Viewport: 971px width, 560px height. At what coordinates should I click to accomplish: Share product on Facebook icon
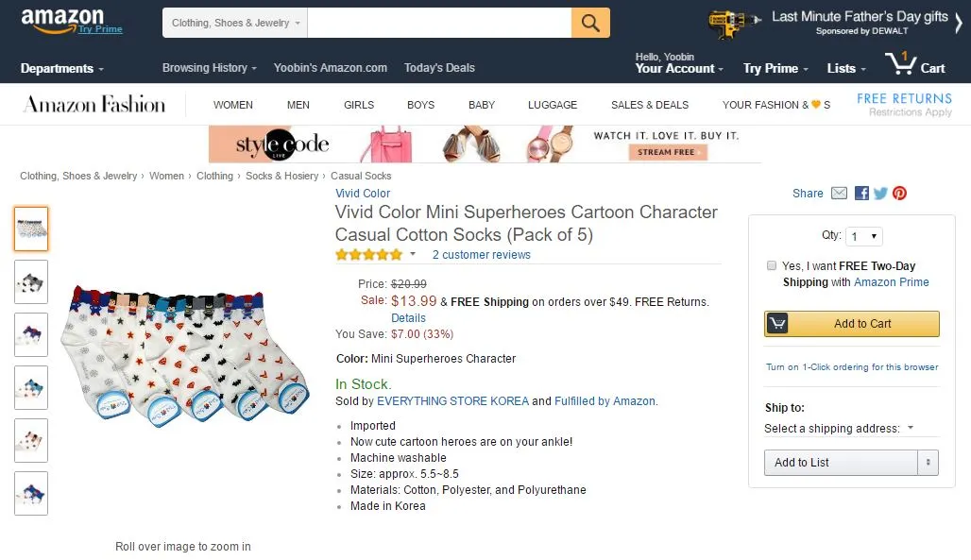pyautogui.click(x=861, y=194)
